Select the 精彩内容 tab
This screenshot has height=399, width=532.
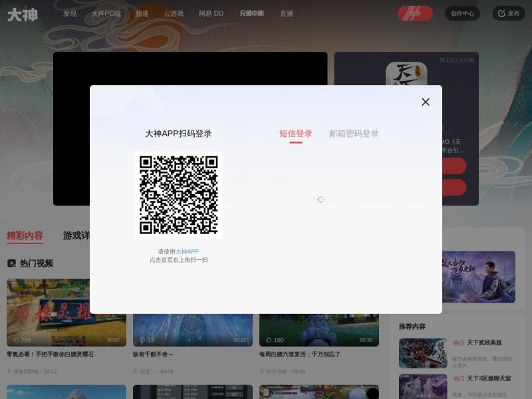click(25, 235)
